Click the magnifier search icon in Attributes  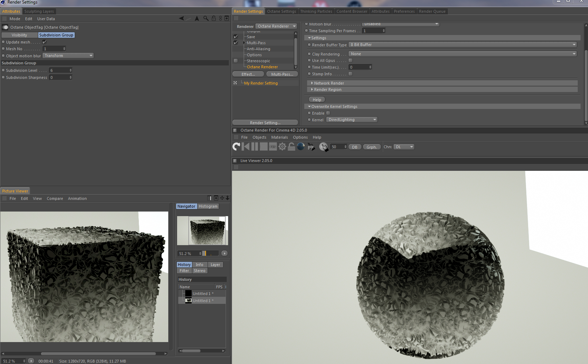(x=206, y=18)
